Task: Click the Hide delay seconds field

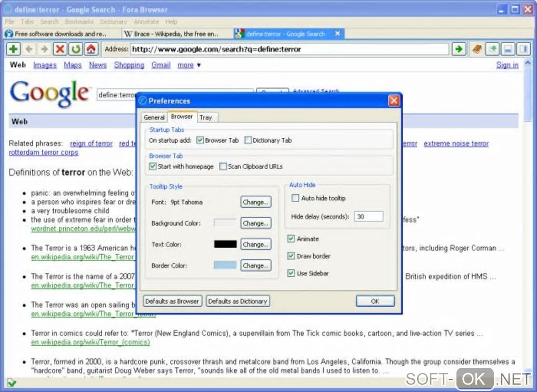Action: point(369,216)
